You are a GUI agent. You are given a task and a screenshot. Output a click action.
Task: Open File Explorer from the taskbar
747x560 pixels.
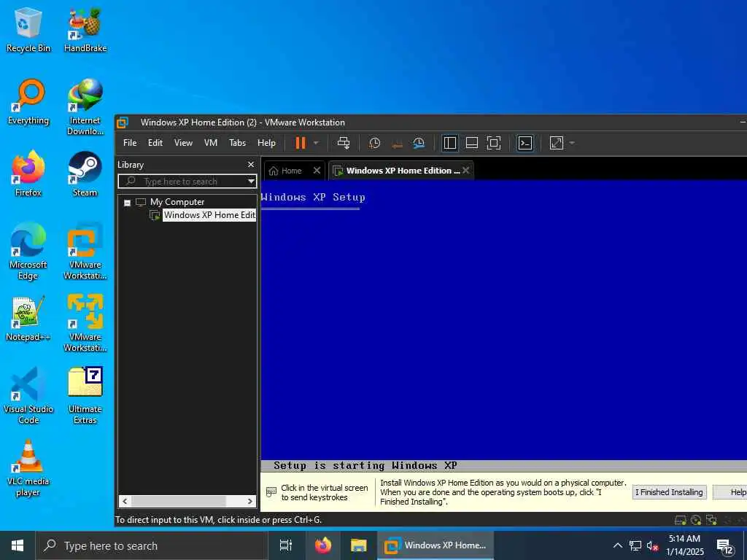tap(358, 545)
